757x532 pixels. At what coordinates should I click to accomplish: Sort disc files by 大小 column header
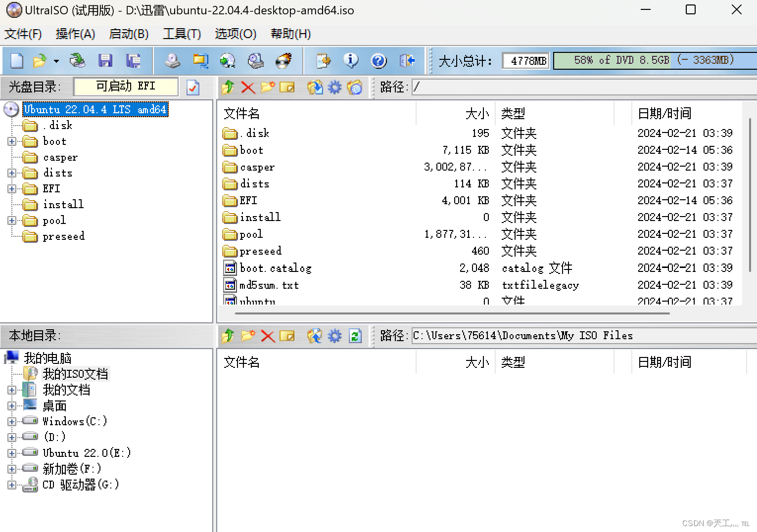(456, 114)
